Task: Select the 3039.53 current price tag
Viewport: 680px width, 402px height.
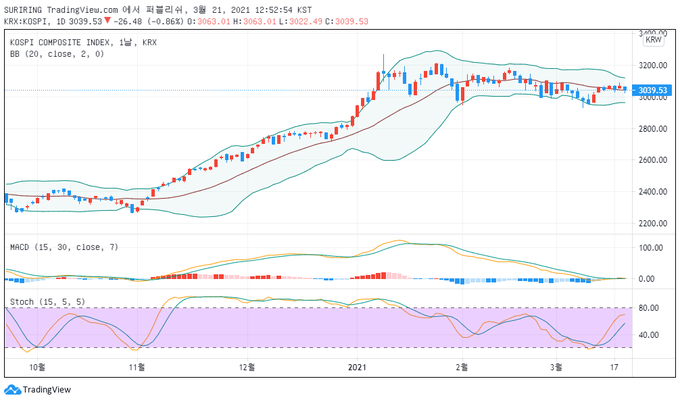Action: (x=652, y=90)
